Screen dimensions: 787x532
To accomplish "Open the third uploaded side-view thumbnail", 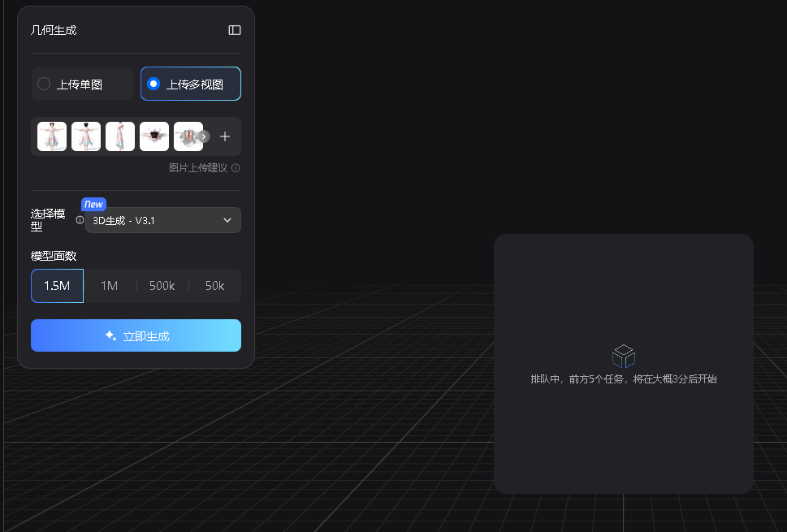I will [120, 136].
